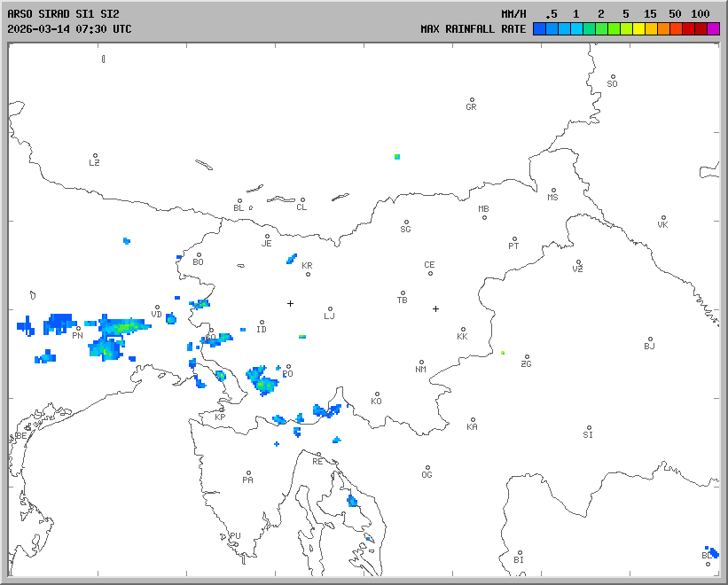The image size is (728, 585).
Task: Click the magenta swatch in rainfall legend
Action: pyautogui.click(x=714, y=29)
